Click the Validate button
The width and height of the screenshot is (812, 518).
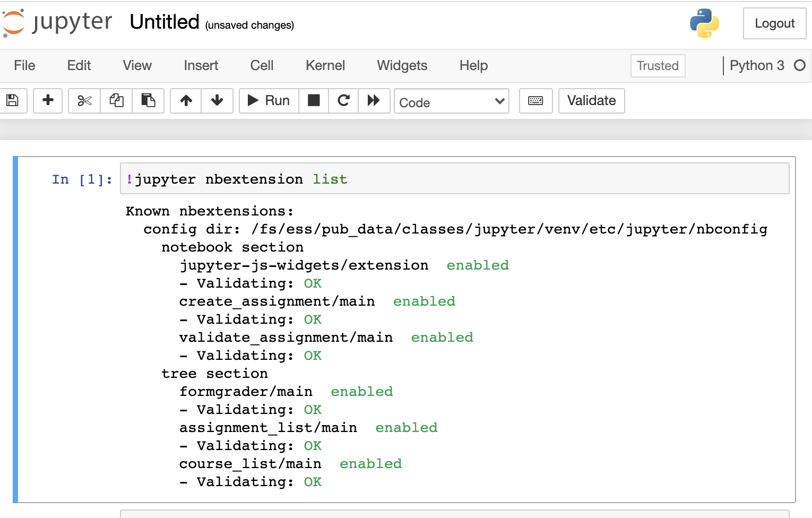tap(591, 100)
